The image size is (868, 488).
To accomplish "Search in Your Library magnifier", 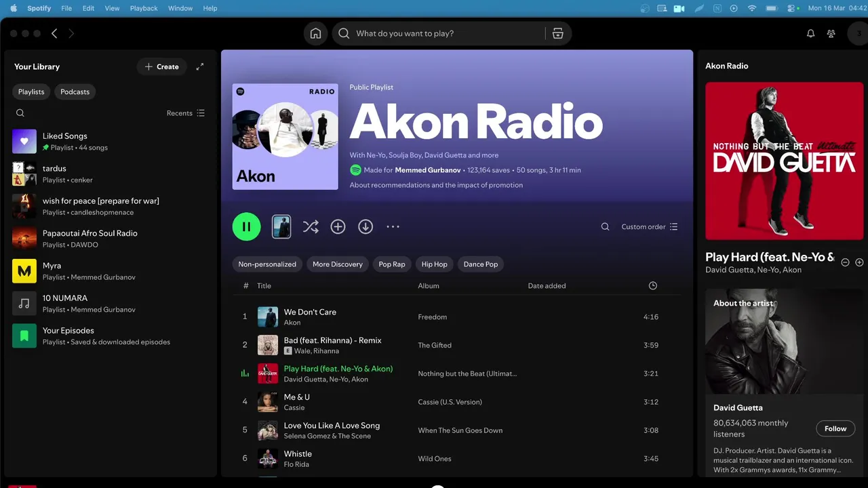I will pos(20,113).
